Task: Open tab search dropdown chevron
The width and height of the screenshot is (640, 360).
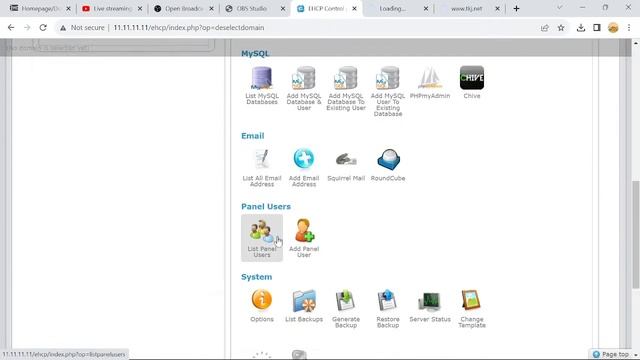Action: tap(560, 8)
